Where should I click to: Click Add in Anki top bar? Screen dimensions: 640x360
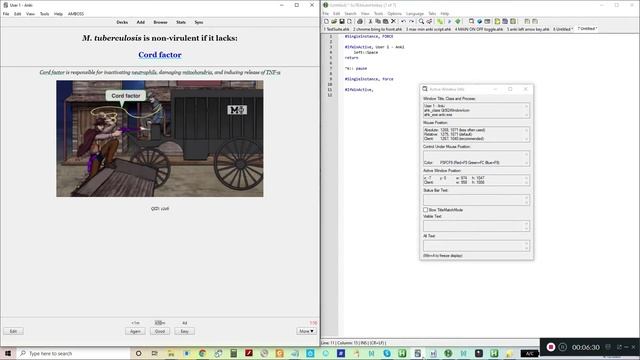tap(141, 22)
